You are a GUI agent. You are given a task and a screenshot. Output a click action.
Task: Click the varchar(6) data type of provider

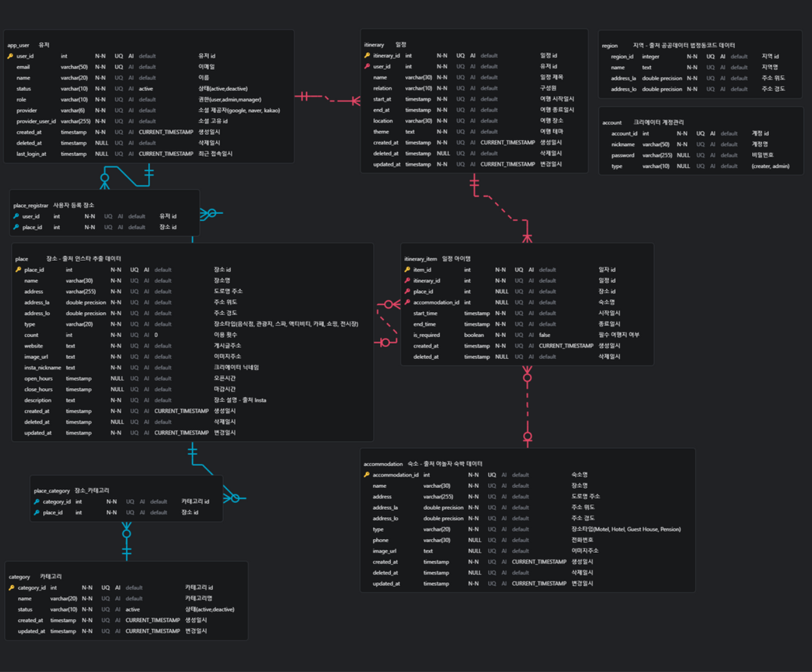[x=72, y=110]
